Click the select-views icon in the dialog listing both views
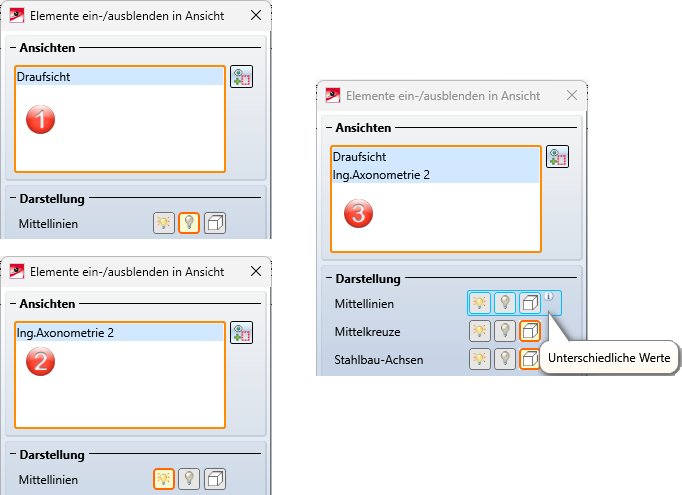 point(557,157)
